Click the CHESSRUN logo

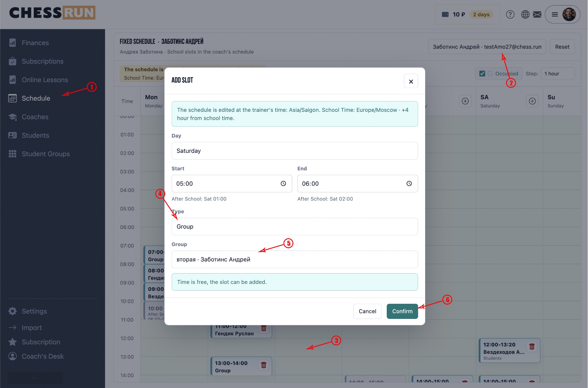pyautogui.click(x=52, y=13)
